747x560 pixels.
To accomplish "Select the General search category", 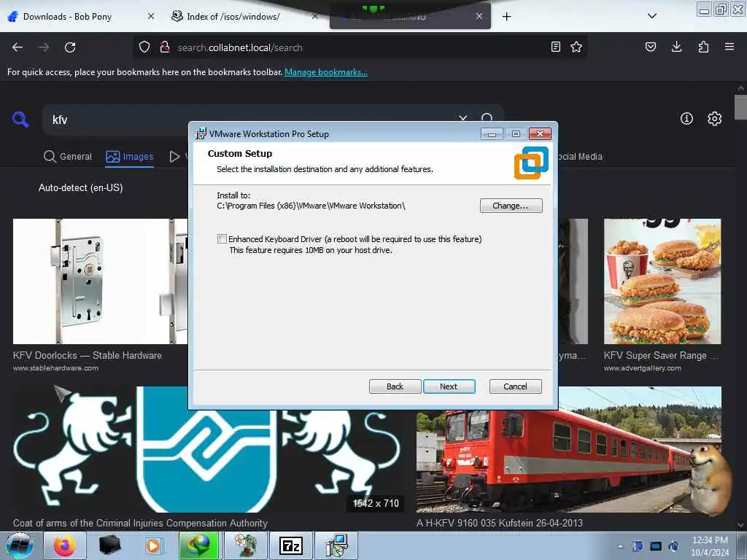I will click(x=68, y=156).
